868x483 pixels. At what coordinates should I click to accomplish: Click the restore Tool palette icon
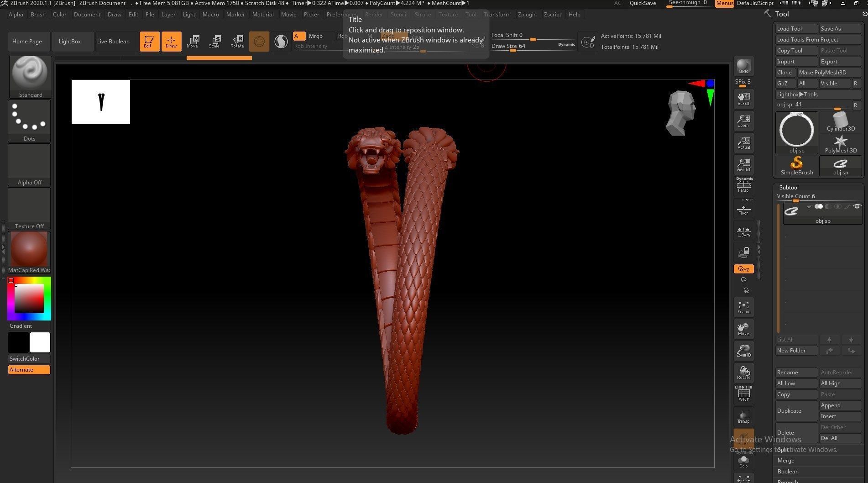pyautogui.click(x=864, y=14)
